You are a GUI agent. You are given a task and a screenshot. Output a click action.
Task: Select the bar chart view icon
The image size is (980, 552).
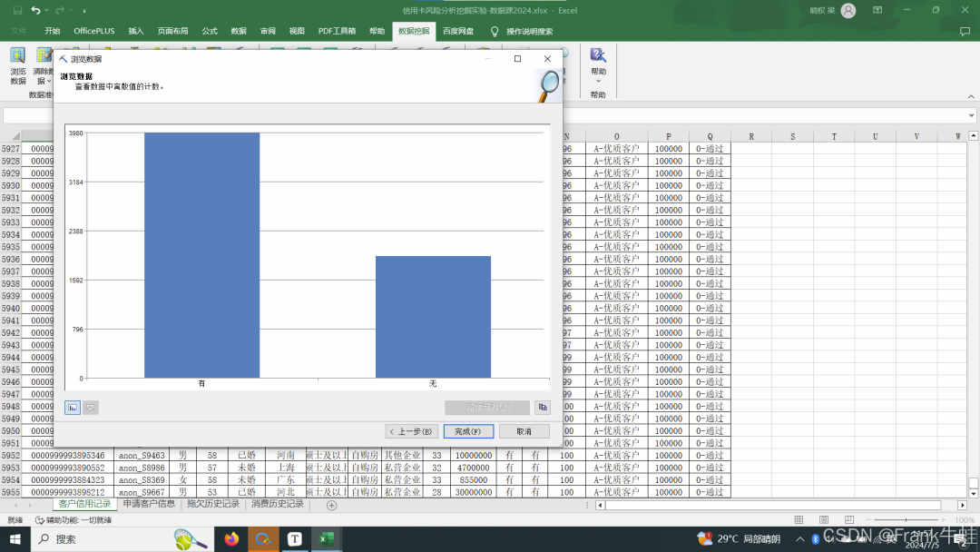click(x=73, y=408)
